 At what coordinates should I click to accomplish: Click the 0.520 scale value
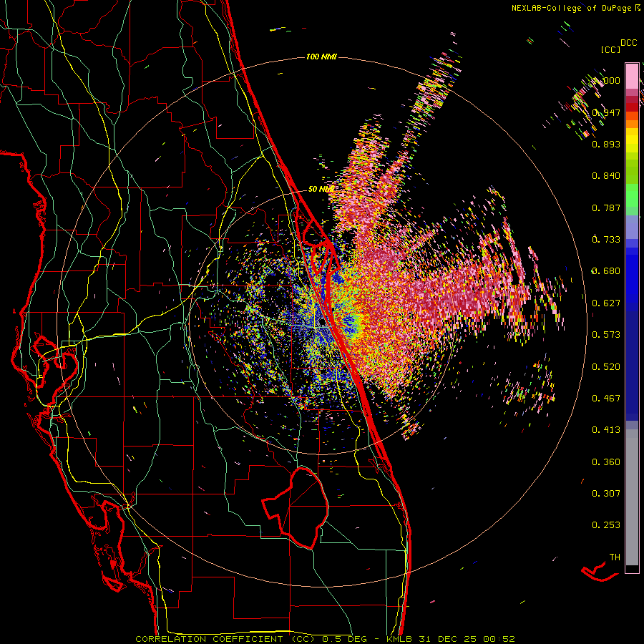(x=606, y=366)
